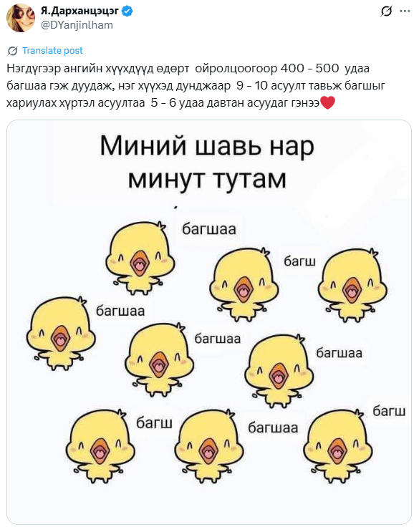Image resolution: width=419 pixels, height=532 pixels.
Task: Open the Я.Дарханцэцэг display name
Action: coord(80,11)
